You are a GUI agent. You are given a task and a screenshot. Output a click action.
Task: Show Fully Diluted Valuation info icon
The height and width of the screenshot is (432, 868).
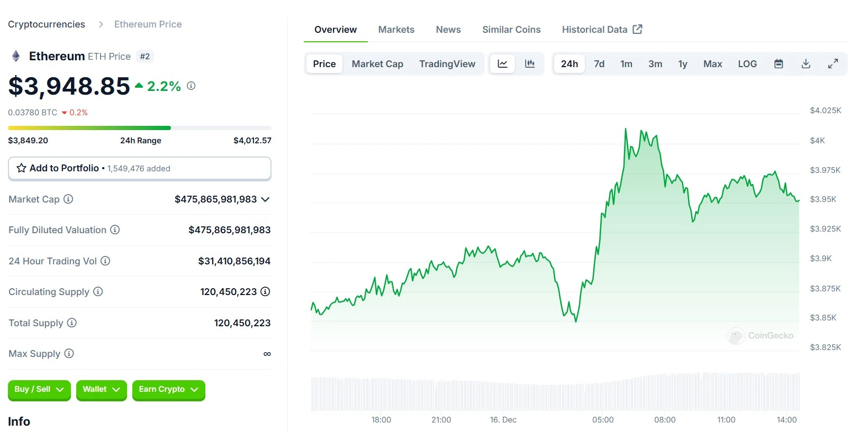[115, 230]
